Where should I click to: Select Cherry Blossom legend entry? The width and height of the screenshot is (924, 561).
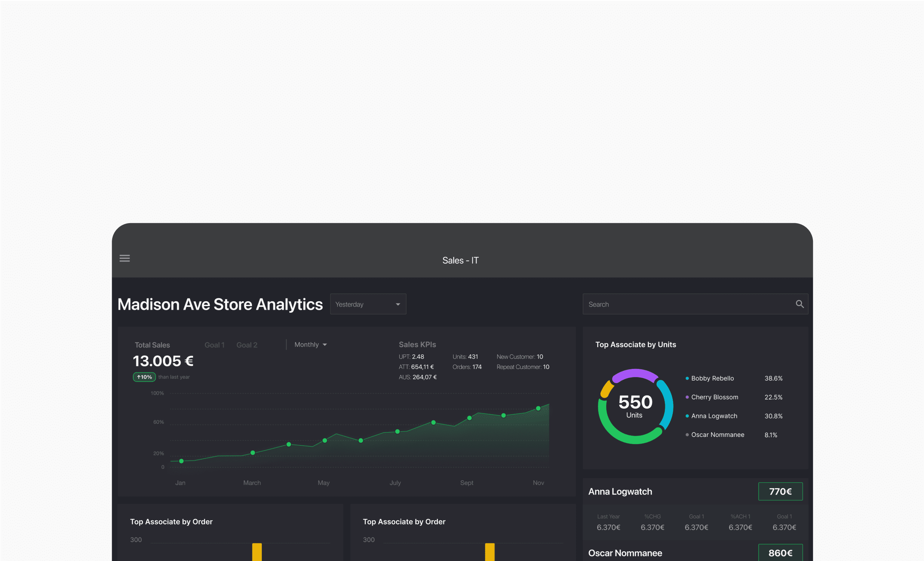click(712, 397)
